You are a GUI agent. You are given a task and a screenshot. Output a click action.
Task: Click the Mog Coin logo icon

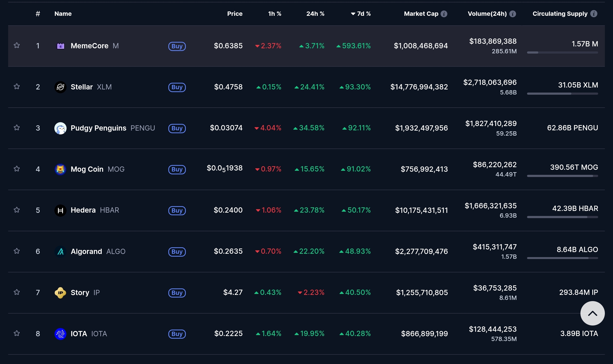coord(60,169)
